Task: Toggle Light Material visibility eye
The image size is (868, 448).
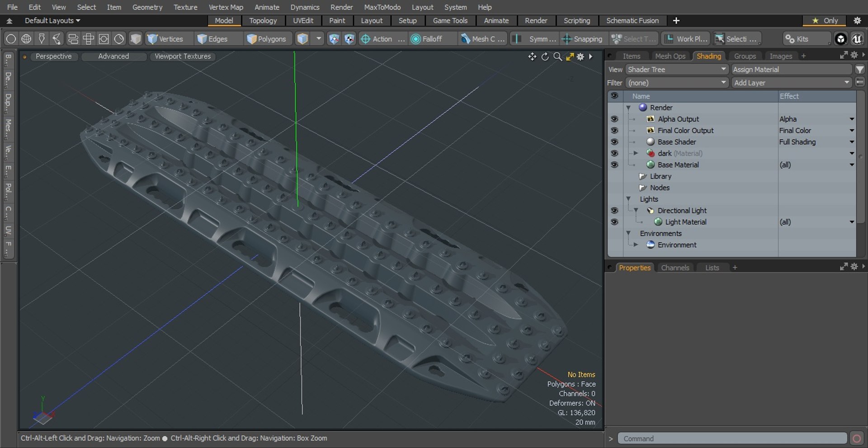Action: click(x=614, y=222)
